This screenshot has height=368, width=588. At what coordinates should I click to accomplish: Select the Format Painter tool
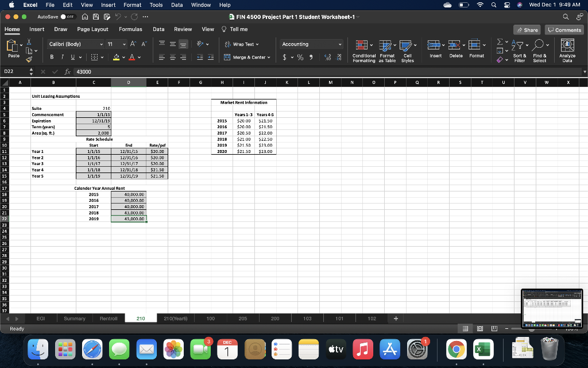click(x=29, y=59)
